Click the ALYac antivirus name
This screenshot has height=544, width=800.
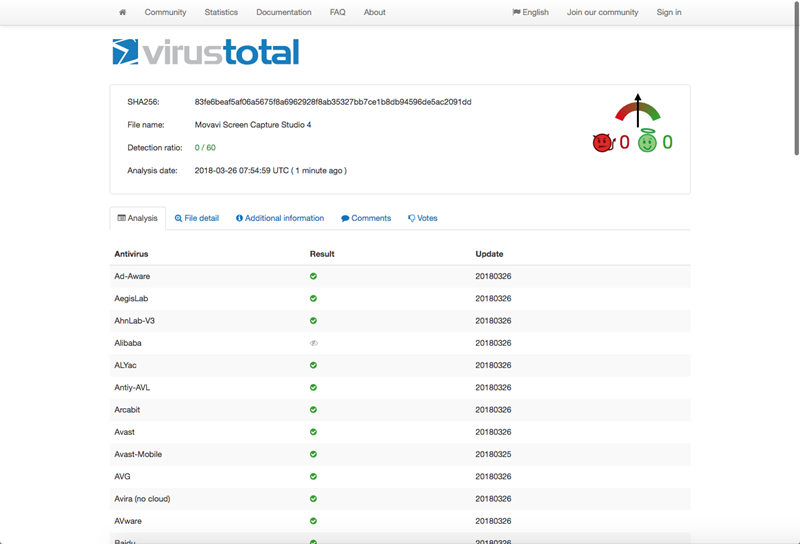[x=126, y=365]
